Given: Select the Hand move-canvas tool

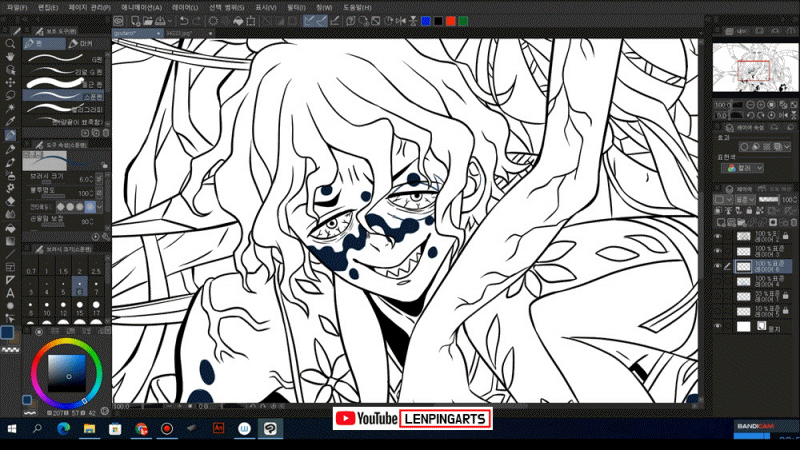Looking at the screenshot, I should coord(10,57).
